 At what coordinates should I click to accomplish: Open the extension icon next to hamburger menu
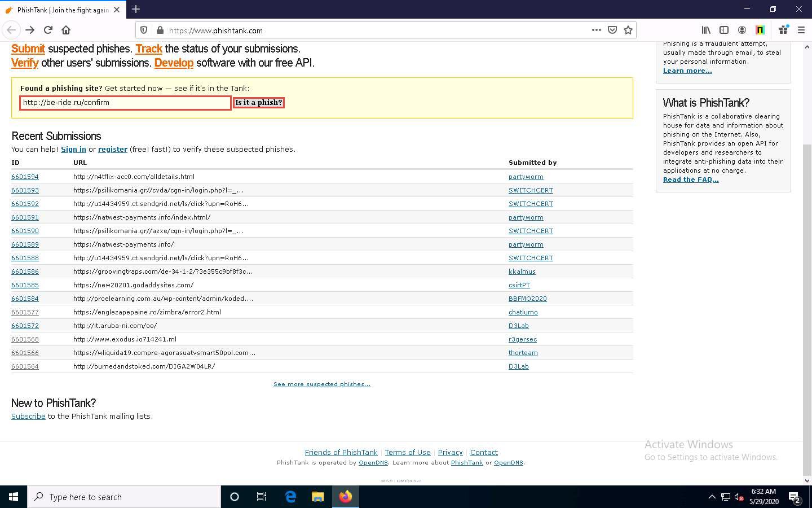[783, 30]
